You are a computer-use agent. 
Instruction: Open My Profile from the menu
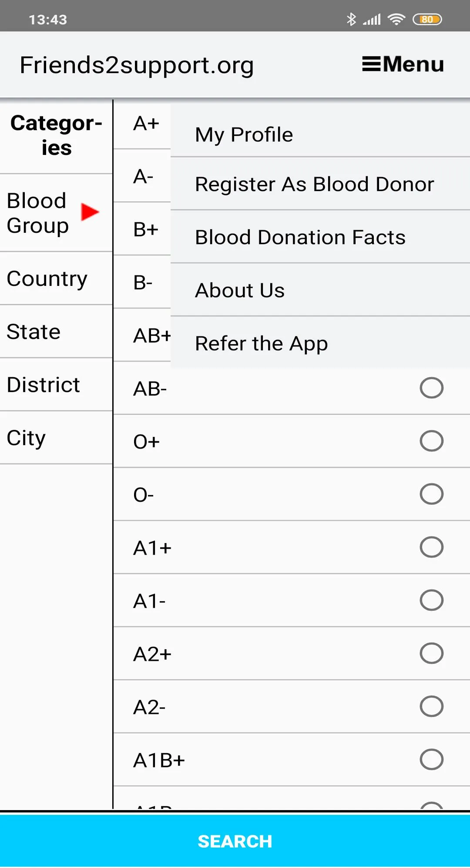tap(244, 135)
